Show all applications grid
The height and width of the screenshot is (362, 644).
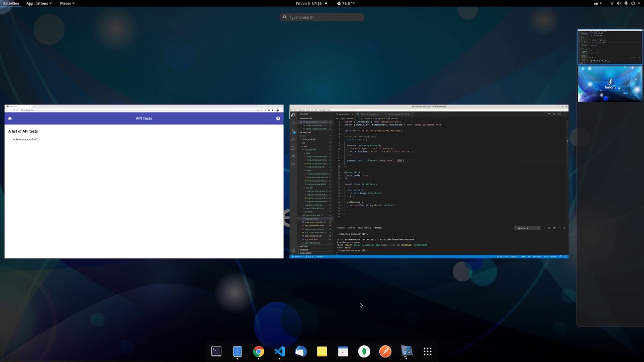click(428, 351)
